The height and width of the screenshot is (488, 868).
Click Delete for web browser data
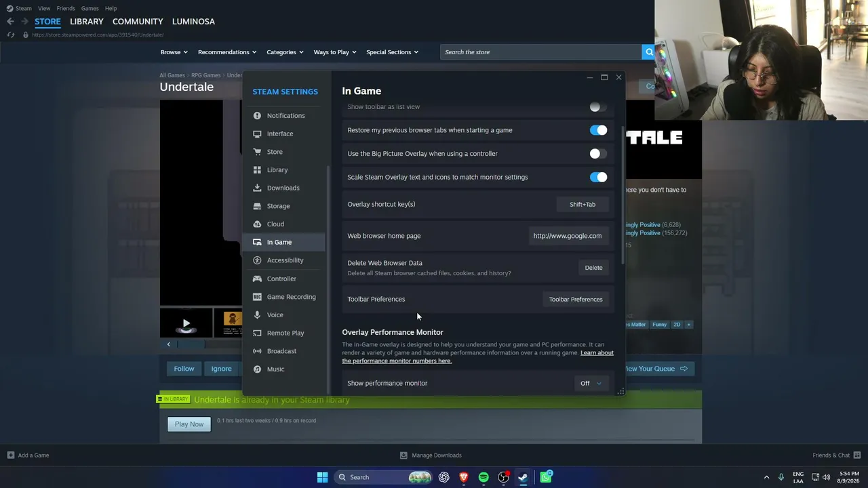tap(593, 268)
